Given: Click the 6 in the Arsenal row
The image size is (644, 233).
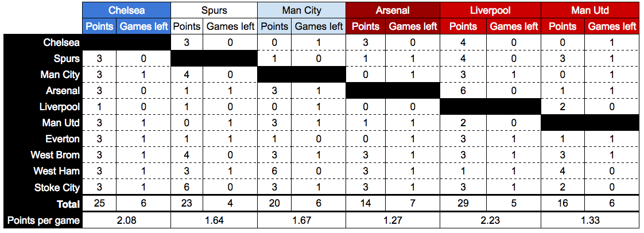Looking at the screenshot, I should tap(463, 91).
